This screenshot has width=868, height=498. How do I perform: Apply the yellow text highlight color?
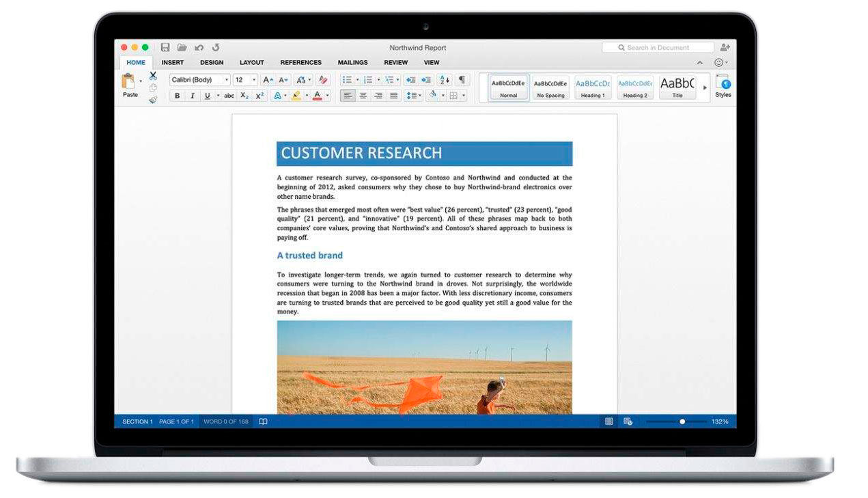click(x=297, y=96)
